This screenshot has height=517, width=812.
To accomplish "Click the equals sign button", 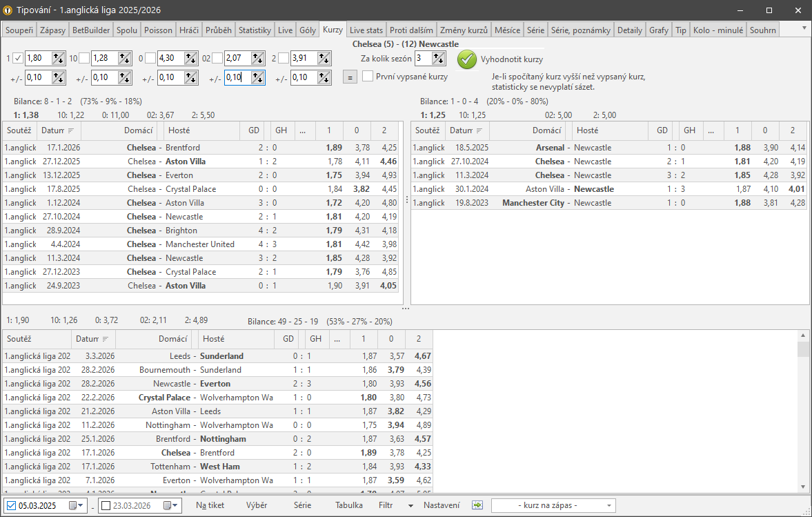I will (x=350, y=77).
